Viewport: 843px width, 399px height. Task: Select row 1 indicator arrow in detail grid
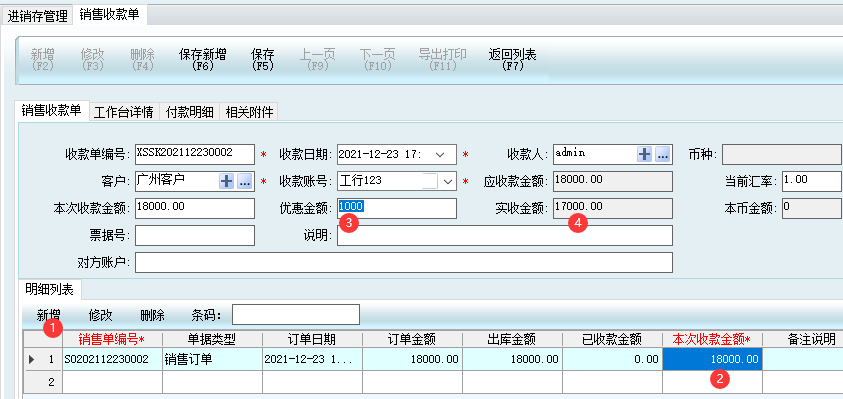32,359
